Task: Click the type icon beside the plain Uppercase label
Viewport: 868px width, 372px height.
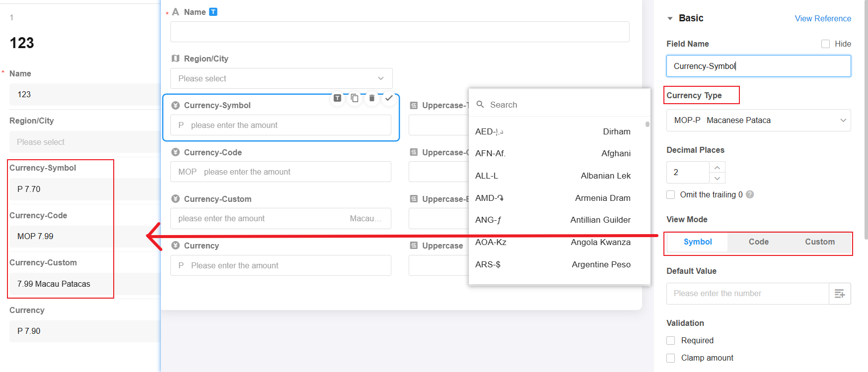Action: [x=414, y=246]
